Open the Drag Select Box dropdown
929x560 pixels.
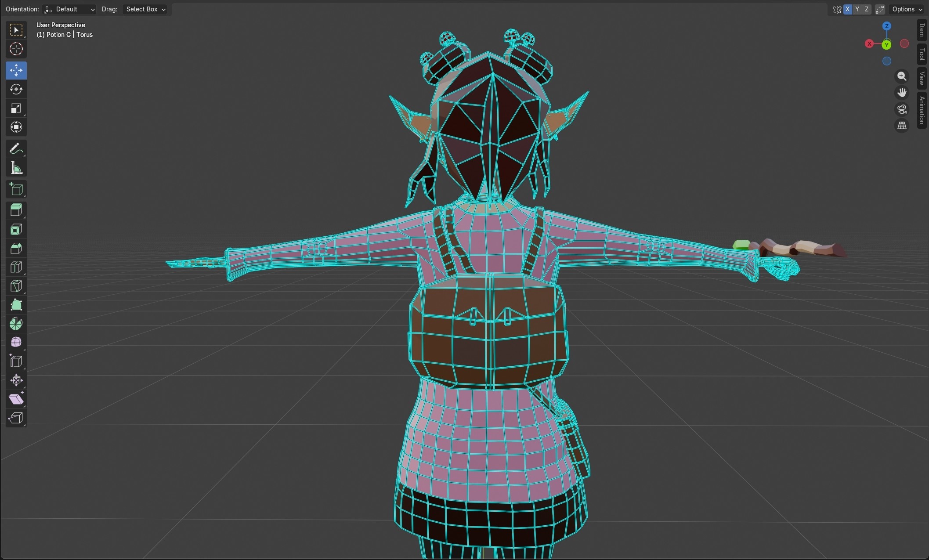pyautogui.click(x=145, y=9)
